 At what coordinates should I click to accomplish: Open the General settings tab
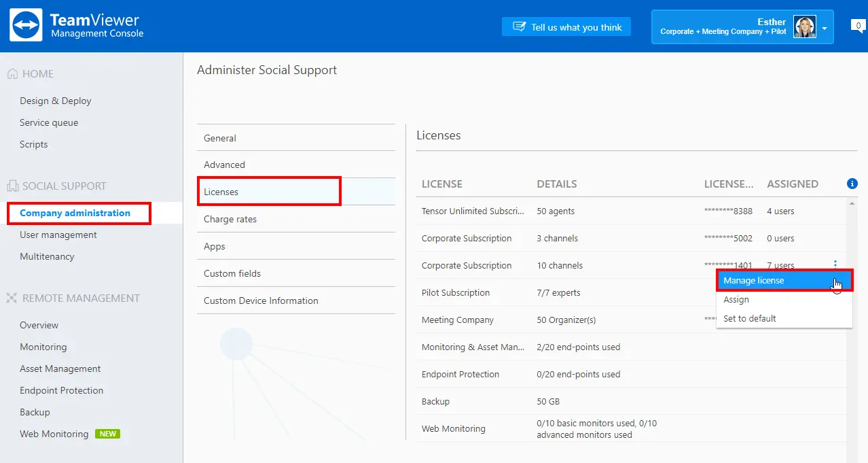(x=296, y=138)
